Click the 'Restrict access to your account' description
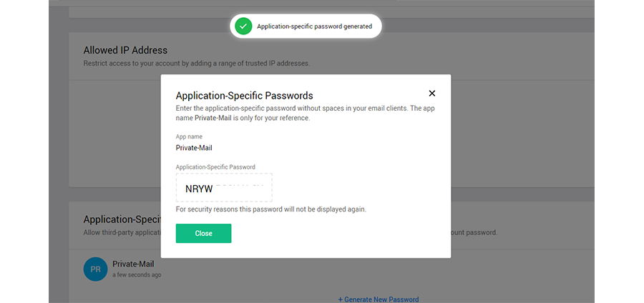This screenshot has width=644, height=303. coord(197,64)
